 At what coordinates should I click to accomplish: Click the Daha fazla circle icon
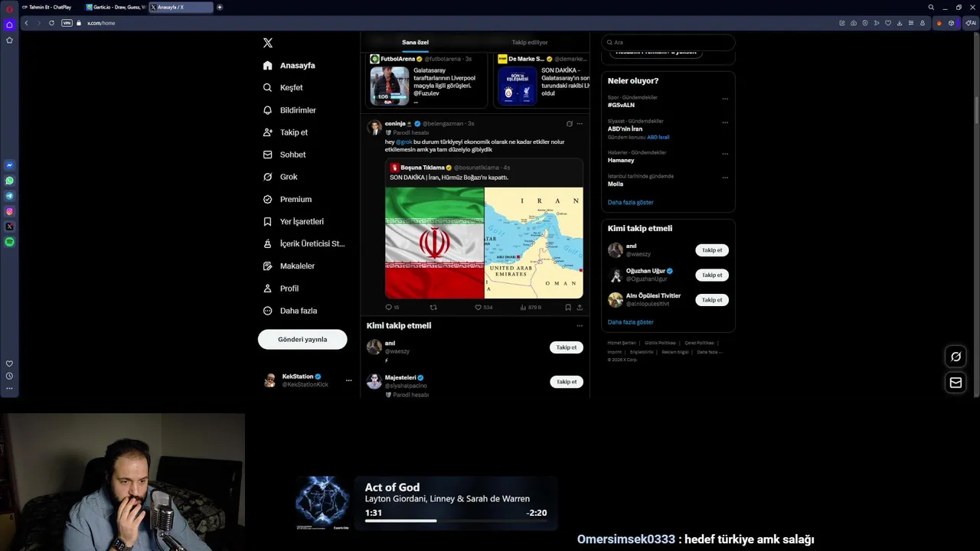coord(267,311)
